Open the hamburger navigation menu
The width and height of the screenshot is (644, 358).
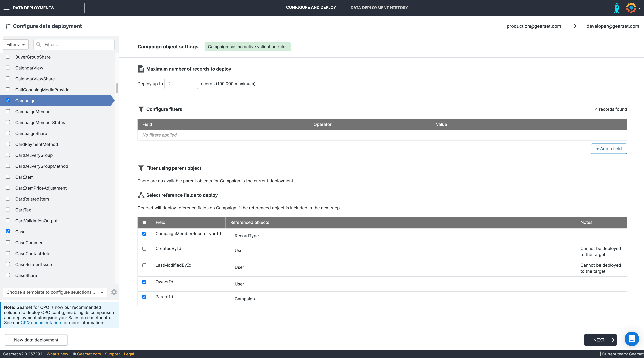(7, 8)
